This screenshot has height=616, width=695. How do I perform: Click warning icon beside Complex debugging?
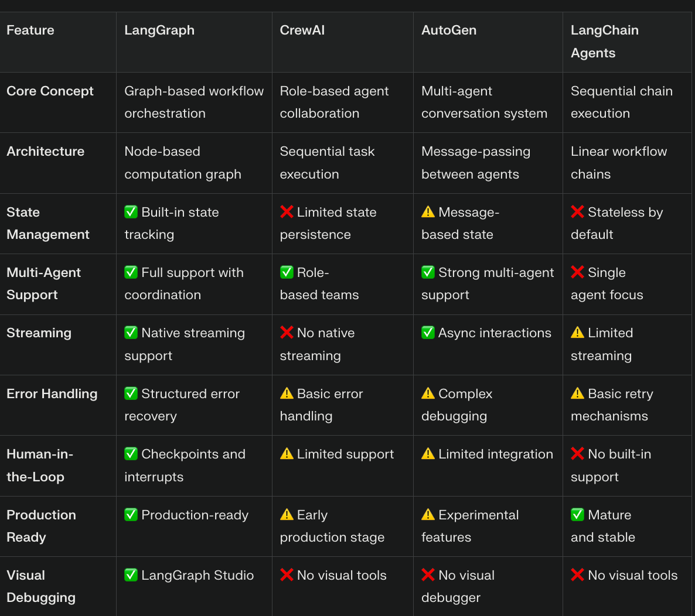click(x=428, y=393)
